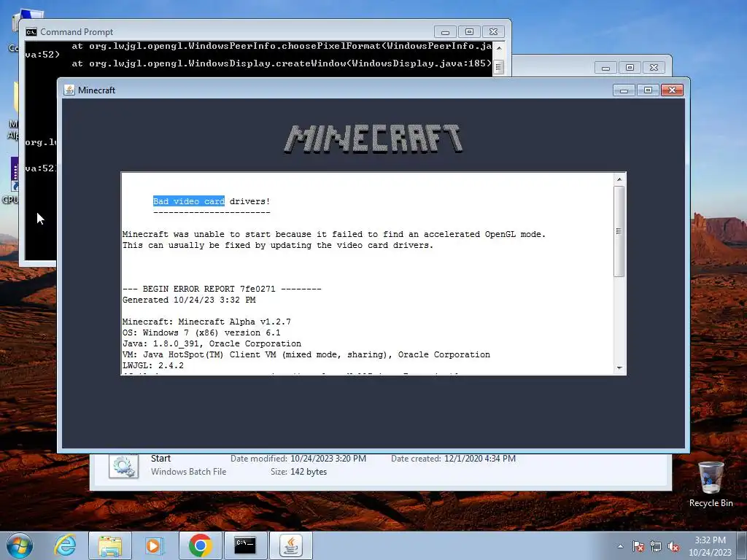Image resolution: width=747 pixels, height=560 pixels.
Task: Click the Start batch file gear icon
Action: pos(123,466)
